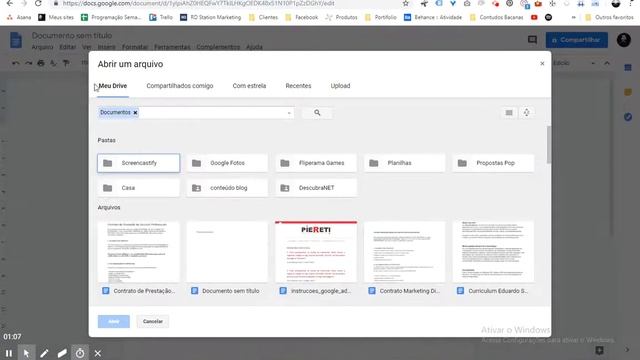Open the Keep side panel icon
Screen dimensions: 640x360
pos(628,92)
